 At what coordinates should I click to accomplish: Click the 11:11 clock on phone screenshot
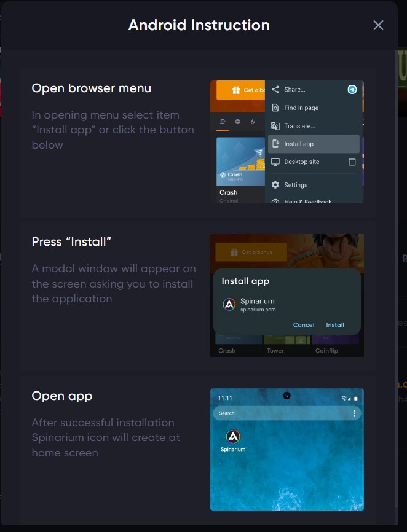[x=225, y=398]
